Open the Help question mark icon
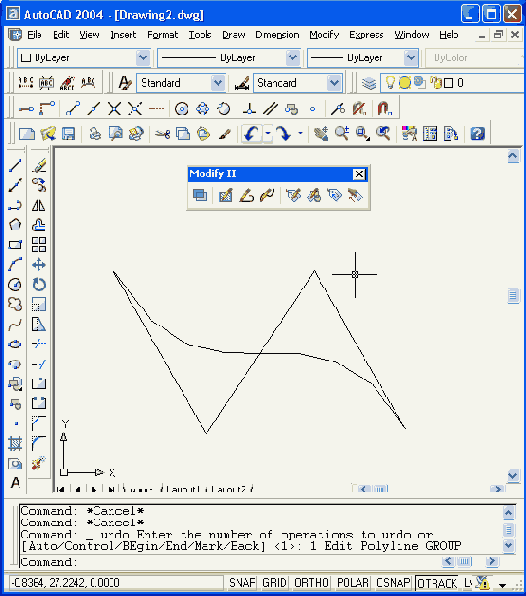This screenshot has height=596, width=526. click(x=477, y=134)
